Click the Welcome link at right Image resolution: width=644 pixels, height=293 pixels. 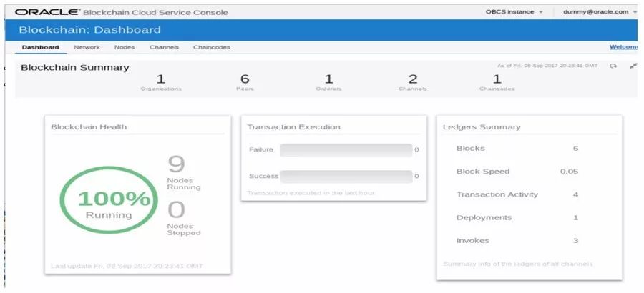[623, 47]
